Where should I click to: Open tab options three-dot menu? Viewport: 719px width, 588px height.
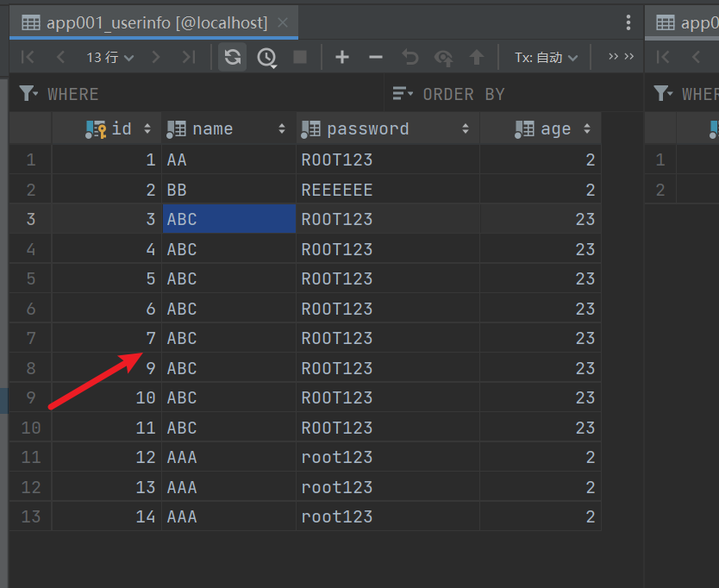(x=628, y=22)
